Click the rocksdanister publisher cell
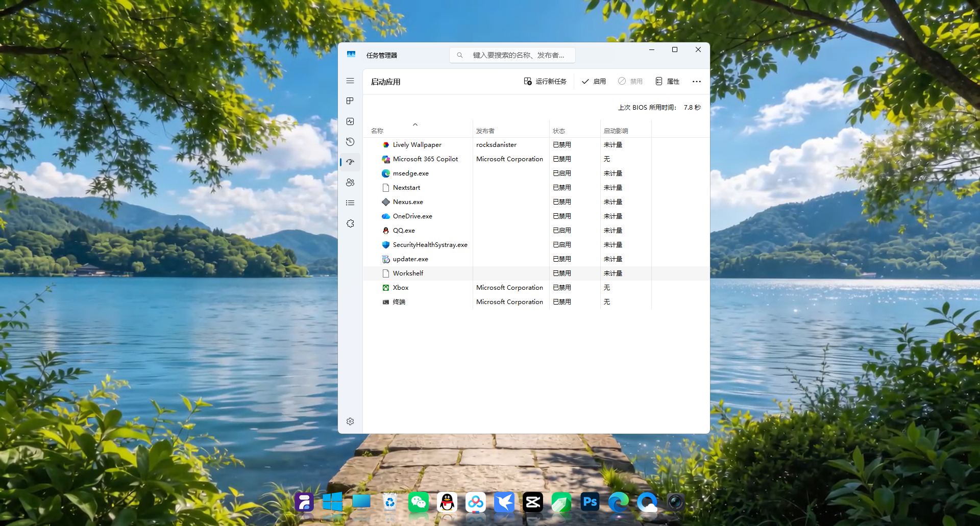This screenshot has height=526, width=980. tap(496, 145)
